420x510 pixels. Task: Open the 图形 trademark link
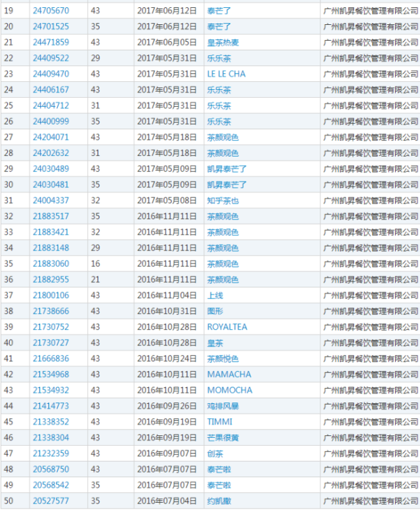click(x=215, y=311)
